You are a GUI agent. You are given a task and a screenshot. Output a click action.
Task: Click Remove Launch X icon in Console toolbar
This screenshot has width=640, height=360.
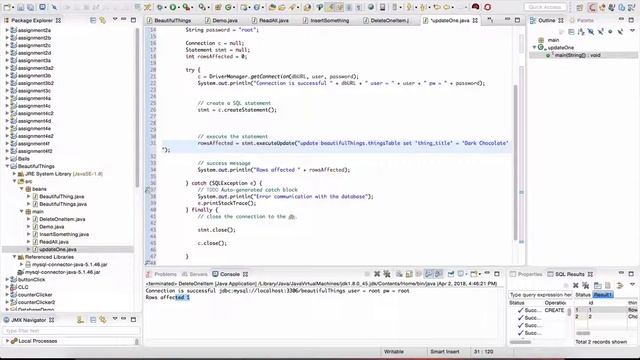377,274
